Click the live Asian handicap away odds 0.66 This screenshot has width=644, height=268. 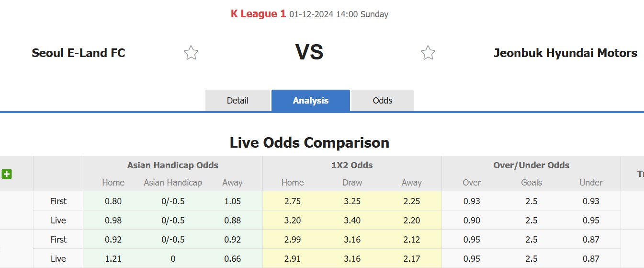(x=232, y=259)
